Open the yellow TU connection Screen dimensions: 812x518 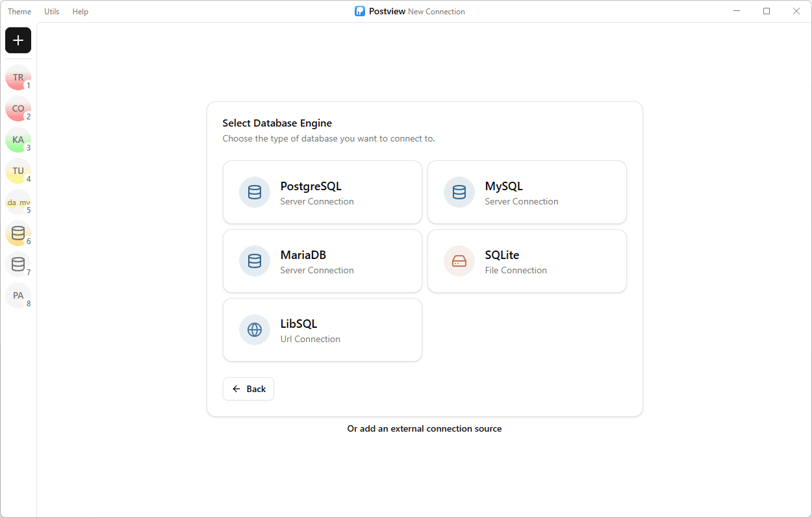(18, 171)
